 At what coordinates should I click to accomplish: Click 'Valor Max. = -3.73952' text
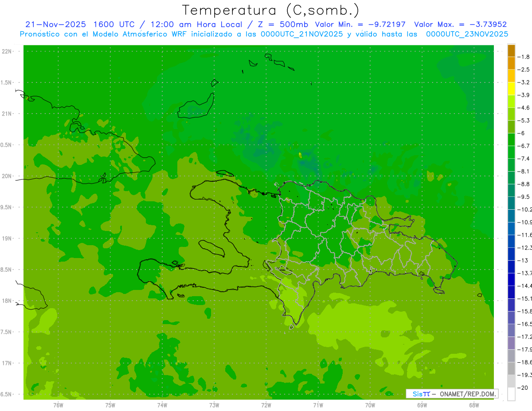click(x=461, y=24)
